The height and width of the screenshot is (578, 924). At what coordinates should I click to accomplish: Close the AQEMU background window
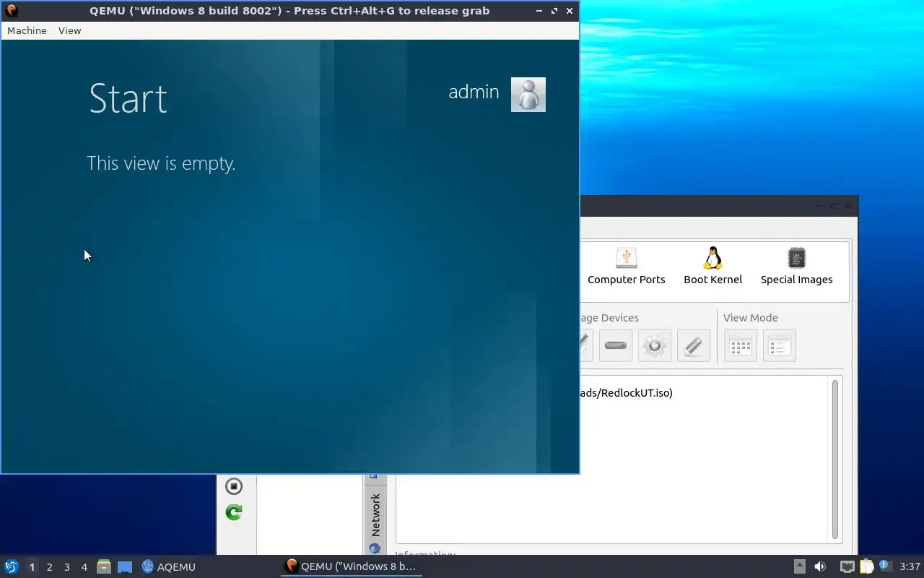[848, 206]
